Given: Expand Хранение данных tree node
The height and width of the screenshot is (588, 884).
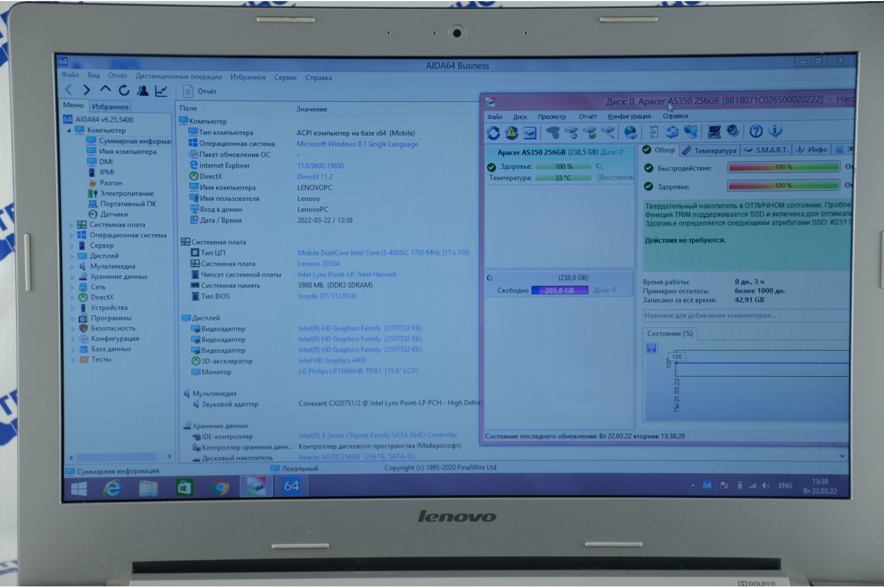Looking at the screenshot, I should [x=72, y=277].
